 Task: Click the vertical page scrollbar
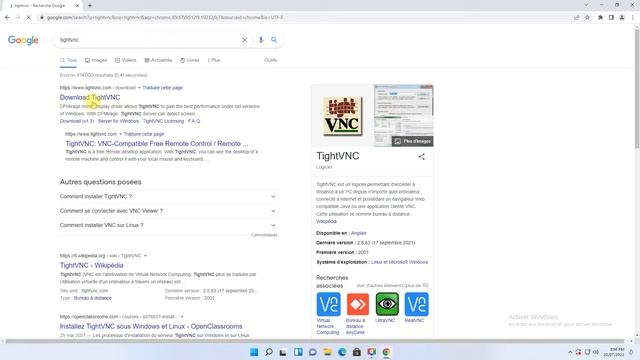pos(637,90)
